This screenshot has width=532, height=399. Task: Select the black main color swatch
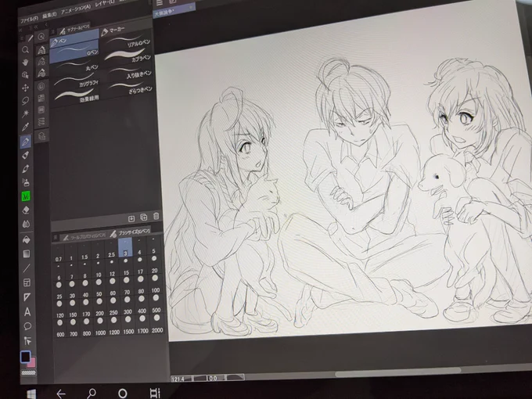26,358
